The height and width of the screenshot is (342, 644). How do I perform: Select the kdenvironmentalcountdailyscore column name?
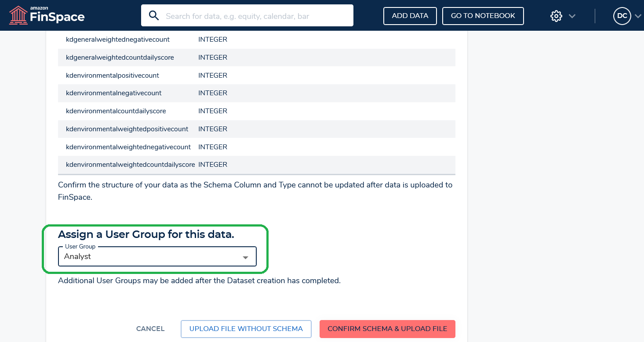[x=116, y=111]
